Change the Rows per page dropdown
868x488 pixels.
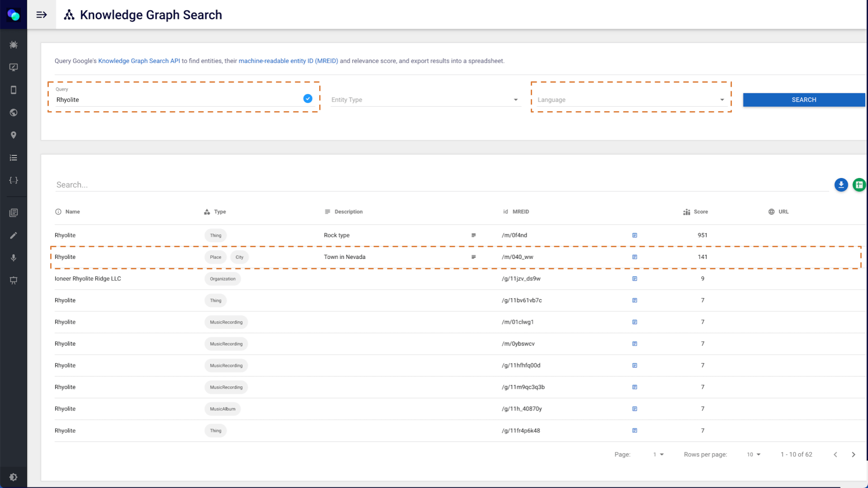(754, 455)
